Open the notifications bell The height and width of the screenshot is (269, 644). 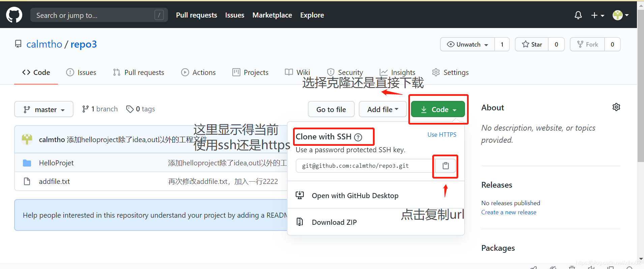[x=578, y=15]
